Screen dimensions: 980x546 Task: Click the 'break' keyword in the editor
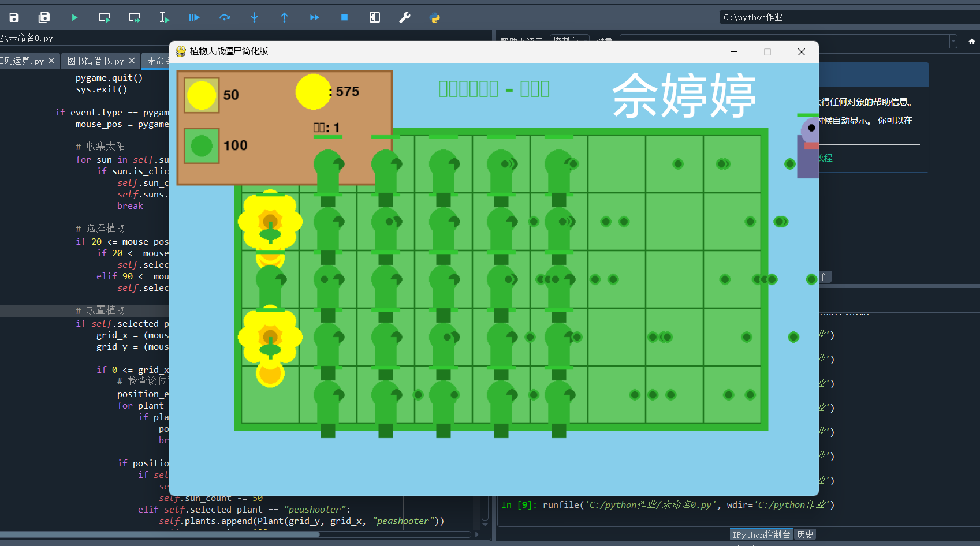pos(130,206)
